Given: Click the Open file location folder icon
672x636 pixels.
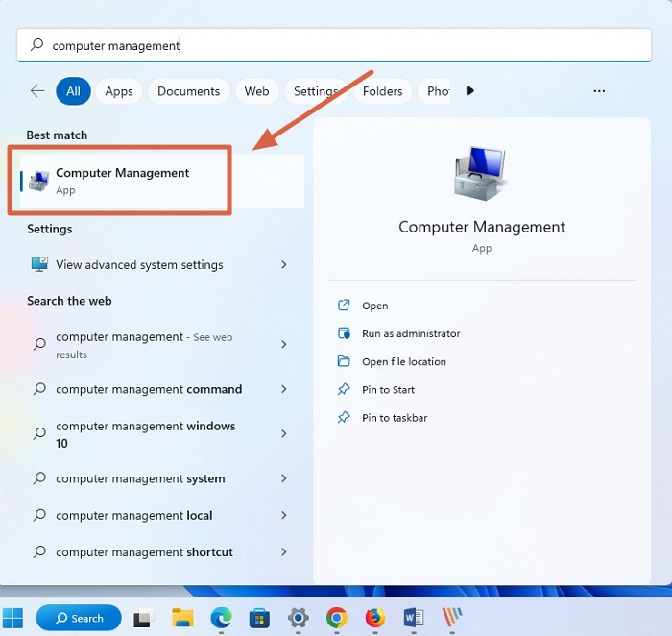Looking at the screenshot, I should pos(344,361).
